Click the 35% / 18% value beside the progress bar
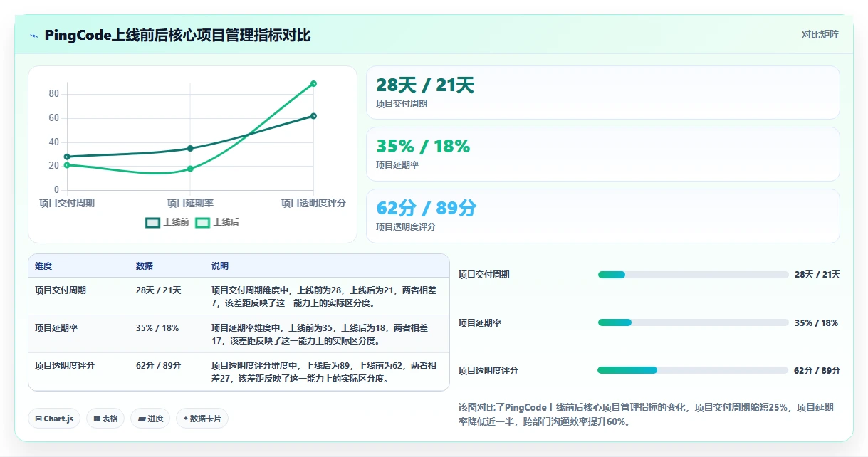The image size is (868, 457). pyautogui.click(x=817, y=322)
